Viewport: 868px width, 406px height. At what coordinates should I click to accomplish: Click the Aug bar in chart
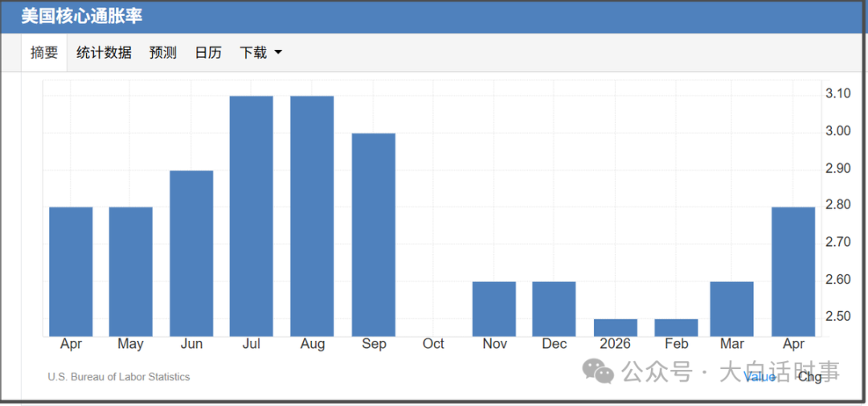pyautogui.click(x=312, y=216)
